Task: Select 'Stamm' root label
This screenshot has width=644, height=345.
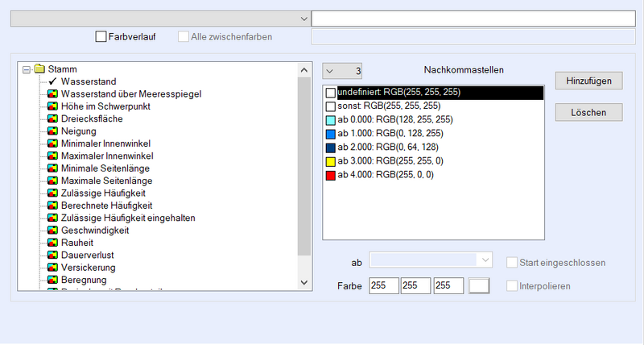Action: coord(63,69)
